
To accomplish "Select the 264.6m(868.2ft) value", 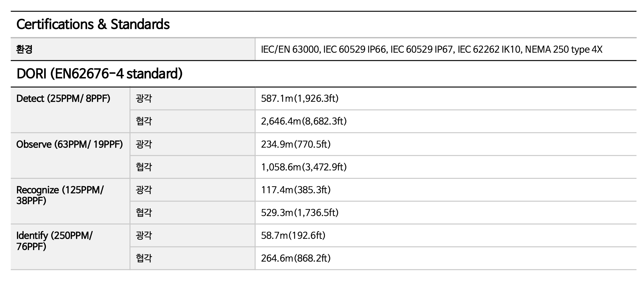I will [x=296, y=258].
